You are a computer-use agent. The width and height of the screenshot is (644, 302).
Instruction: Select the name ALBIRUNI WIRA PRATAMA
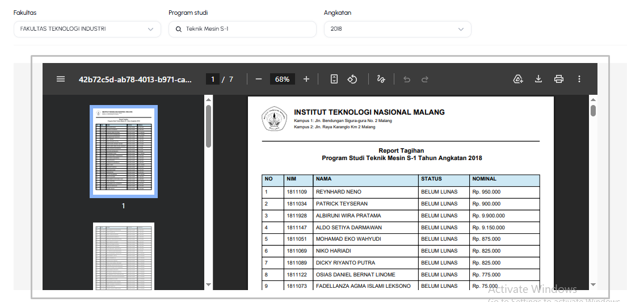pos(348,216)
